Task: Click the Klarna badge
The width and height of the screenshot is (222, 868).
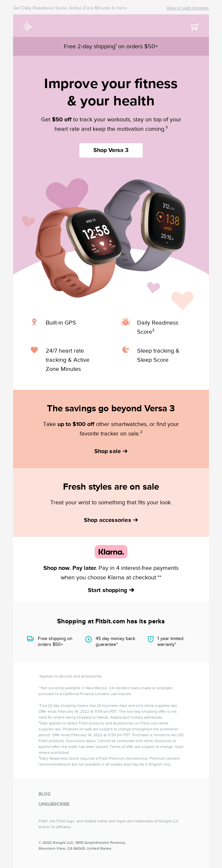Action: 111,552
